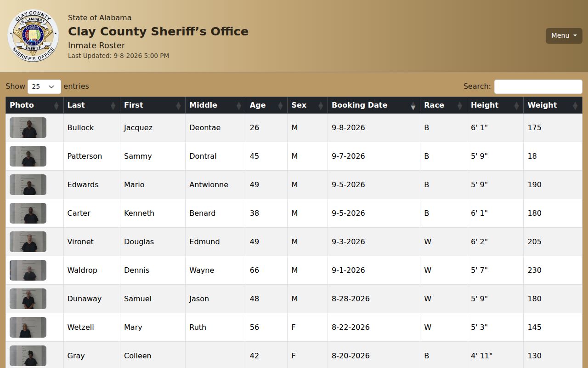Sort the table by Photo column
This screenshot has width=588, height=368.
[34, 105]
